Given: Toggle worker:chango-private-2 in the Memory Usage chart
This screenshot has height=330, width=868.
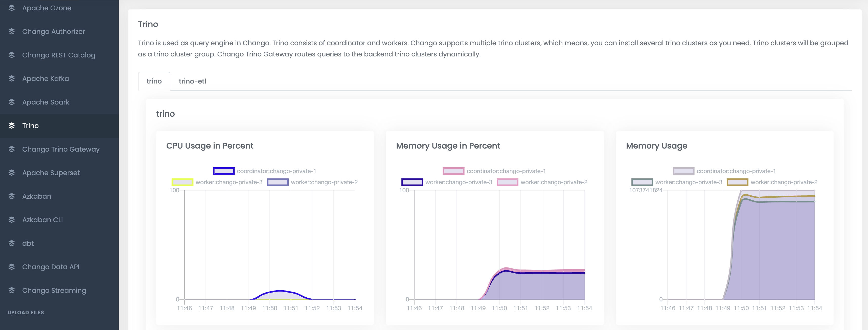Looking at the screenshot, I should pyautogui.click(x=772, y=182).
